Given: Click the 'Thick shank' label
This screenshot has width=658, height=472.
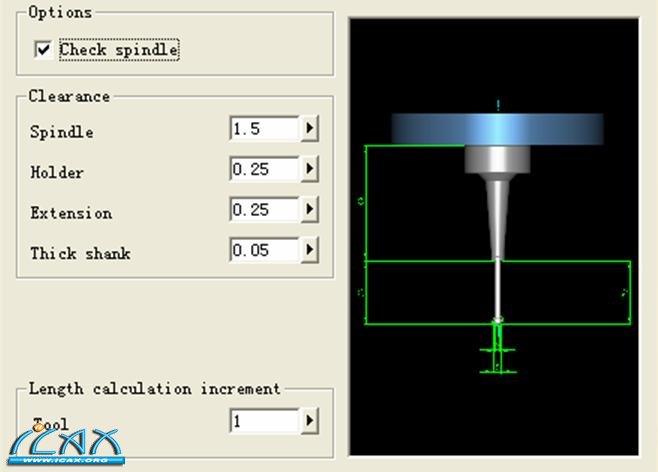Looking at the screenshot, I should point(81,253).
